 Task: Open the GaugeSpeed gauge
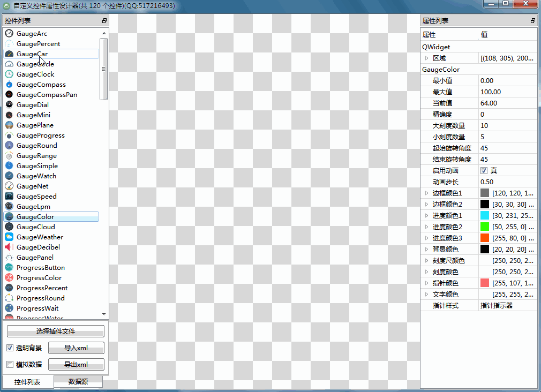point(36,196)
